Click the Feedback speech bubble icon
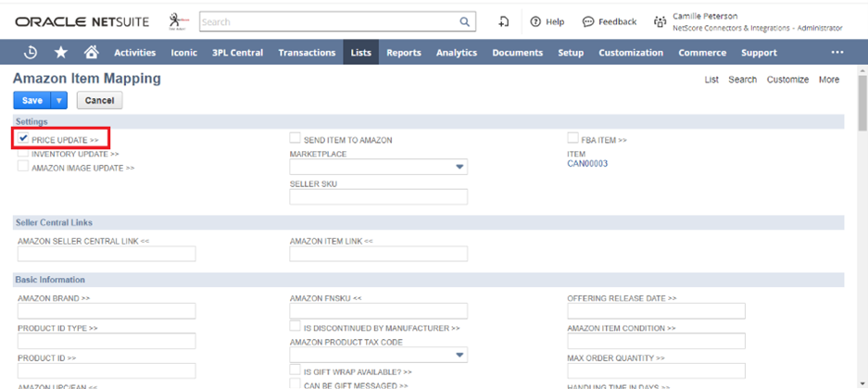Screen dimensions: 868x389 point(588,22)
